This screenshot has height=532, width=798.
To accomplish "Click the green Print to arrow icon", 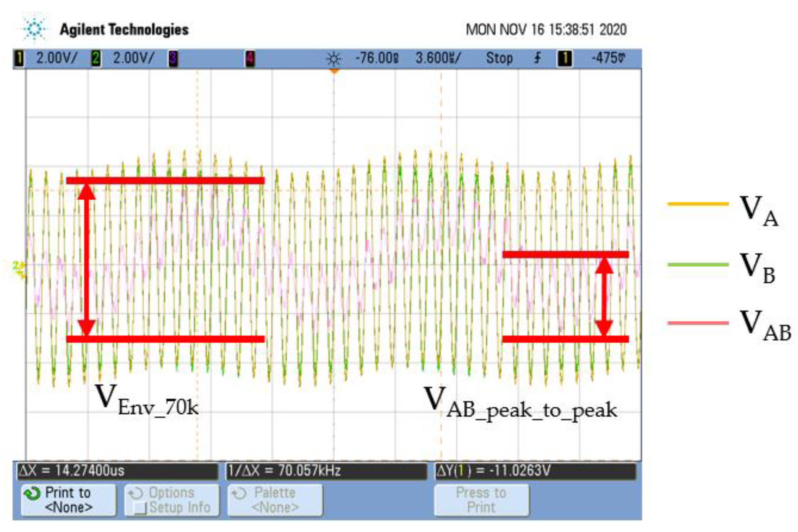I will tap(32, 493).
